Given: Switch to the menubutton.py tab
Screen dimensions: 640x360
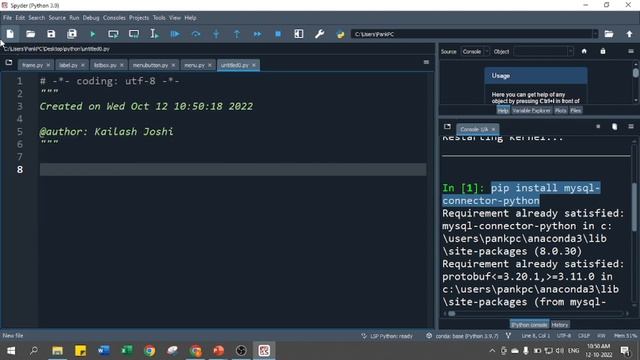Looking at the screenshot, I should pos(150,65).
